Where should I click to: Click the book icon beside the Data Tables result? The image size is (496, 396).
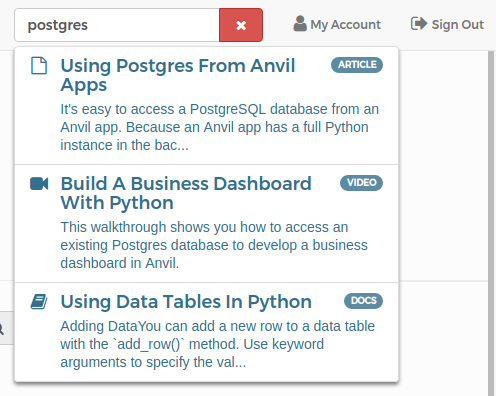click(39, 302)
